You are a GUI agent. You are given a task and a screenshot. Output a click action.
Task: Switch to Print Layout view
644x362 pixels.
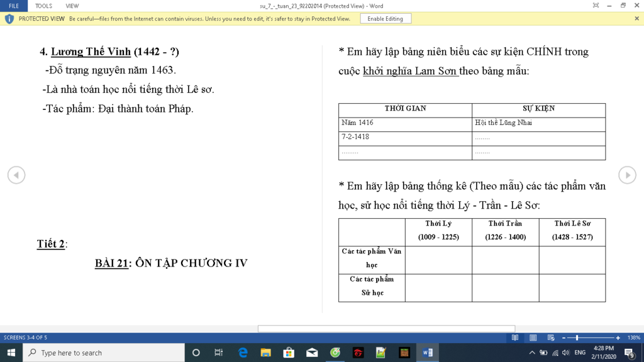[533, 337]
